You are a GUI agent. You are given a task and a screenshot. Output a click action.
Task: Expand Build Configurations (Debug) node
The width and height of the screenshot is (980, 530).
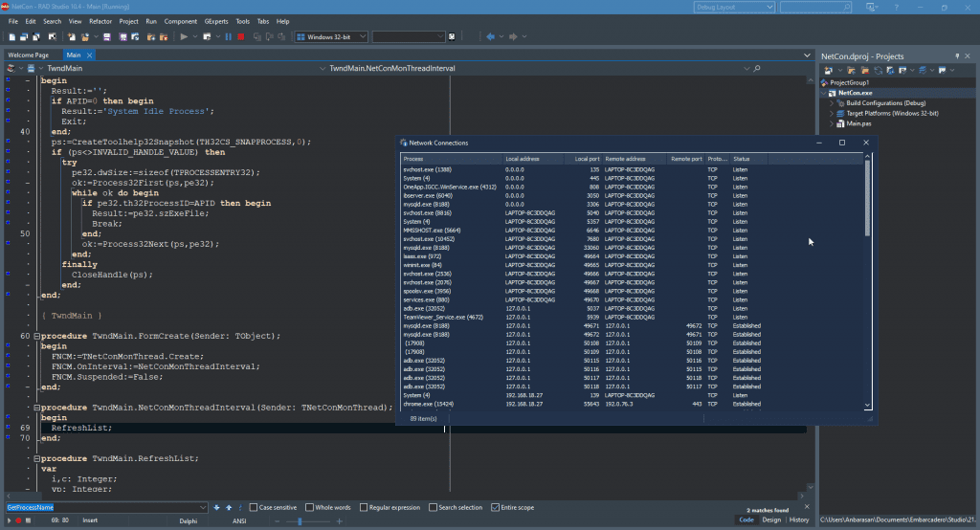tap(832, 103)
